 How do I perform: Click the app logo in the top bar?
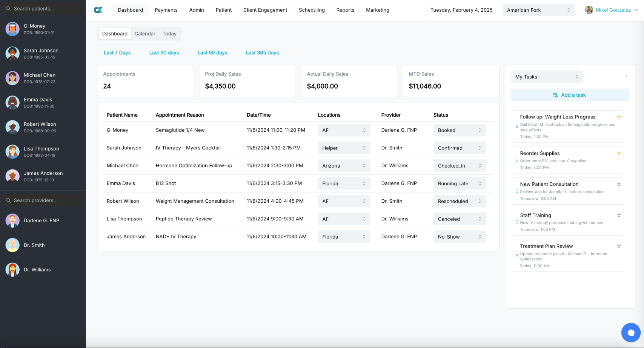[98, 10]
